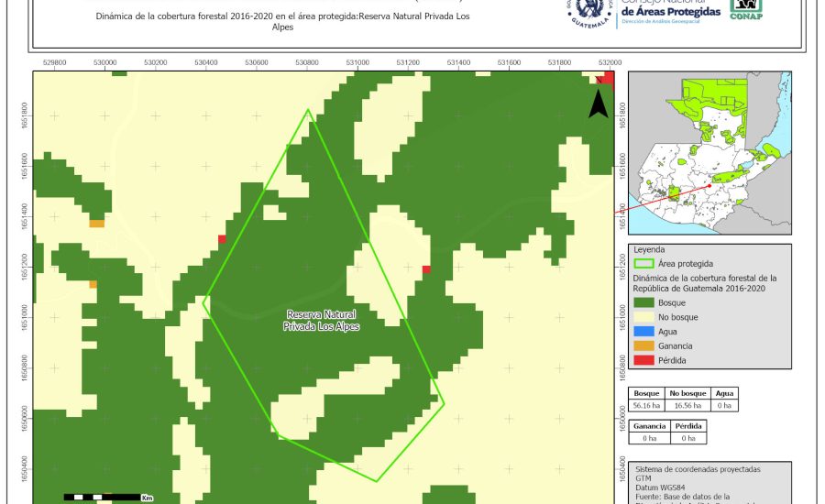The width and height of the screenshot is (825, 504).
Task: Select the Bosque dark green legend swatch
Action: 644,302
